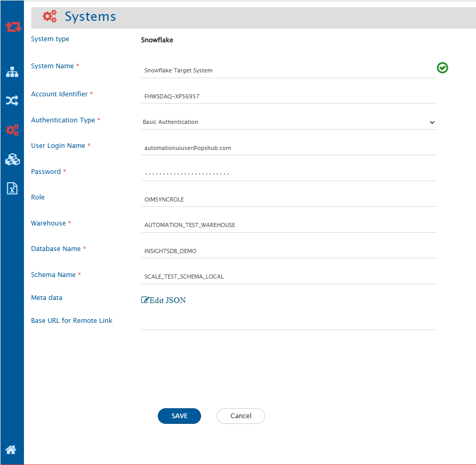Click the Password field

pos(288,173)
